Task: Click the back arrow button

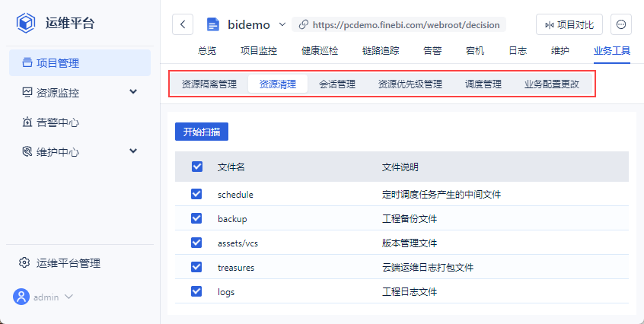Action: tap(183, 24)
